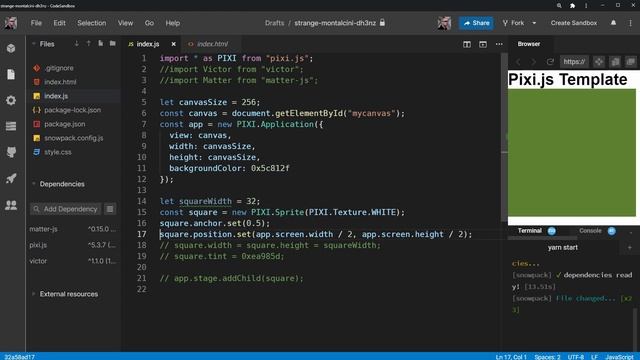Click the editor vertical scrollbar
The width and height of the screenshot is (640, 360).
pos(504,137)
